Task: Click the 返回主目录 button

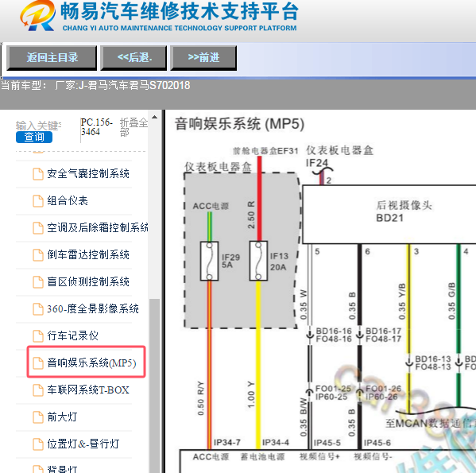Action: pyautogui.click(x=52, y=58)
